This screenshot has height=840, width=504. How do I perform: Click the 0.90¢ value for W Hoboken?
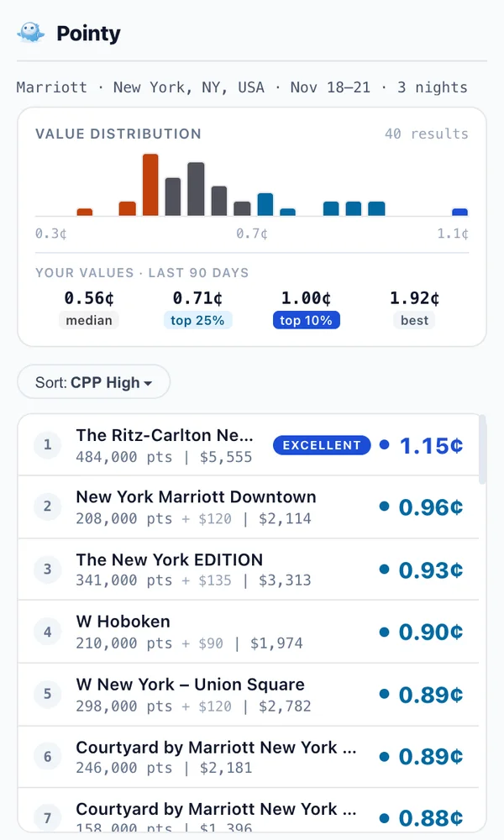(x=431, y=633)
